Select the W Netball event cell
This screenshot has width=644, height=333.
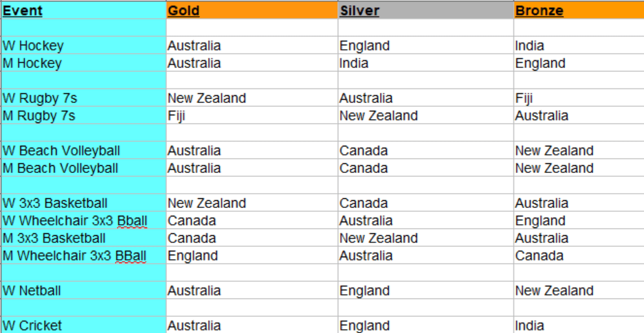[83, 291]
